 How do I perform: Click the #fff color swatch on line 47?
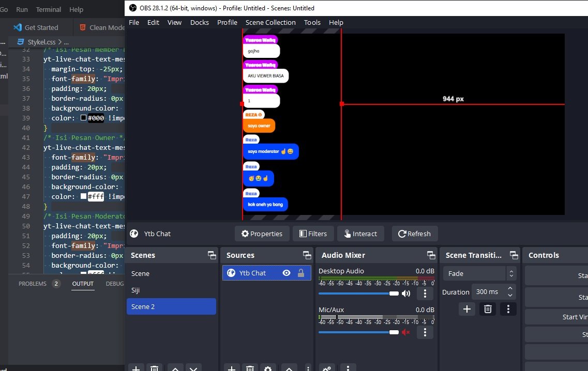point(84,196)
